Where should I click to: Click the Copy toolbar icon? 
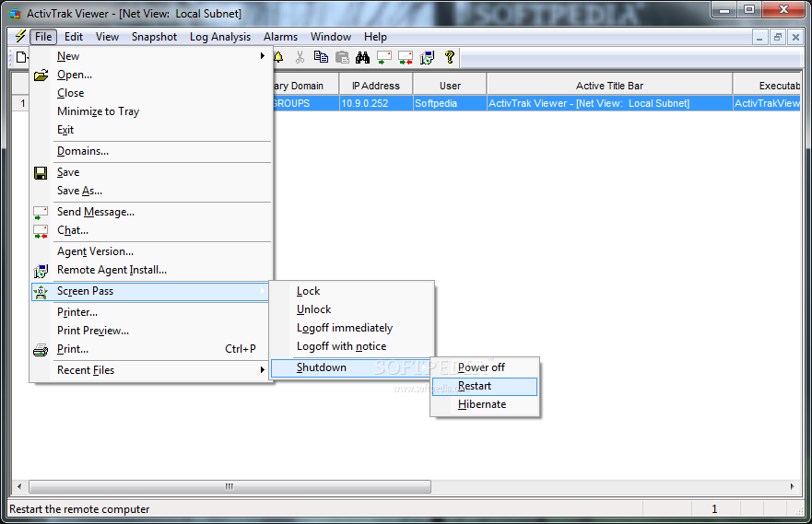(x=321, y=57)
